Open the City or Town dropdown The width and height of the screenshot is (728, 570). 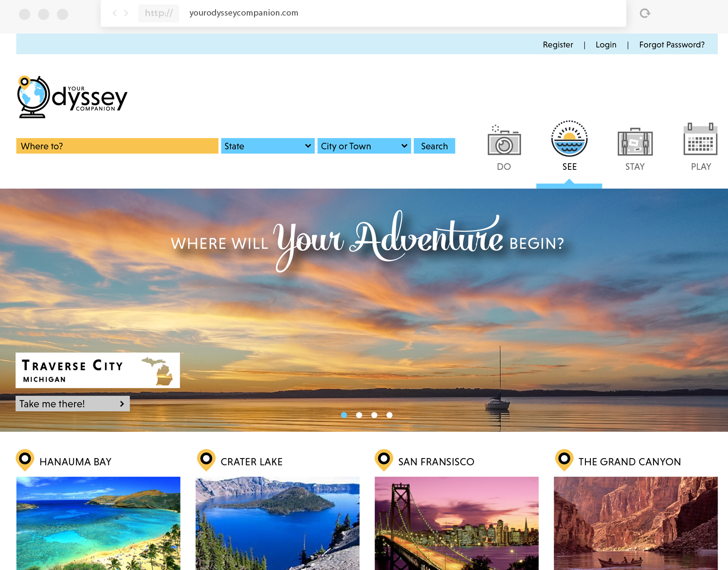pos(364,146)
